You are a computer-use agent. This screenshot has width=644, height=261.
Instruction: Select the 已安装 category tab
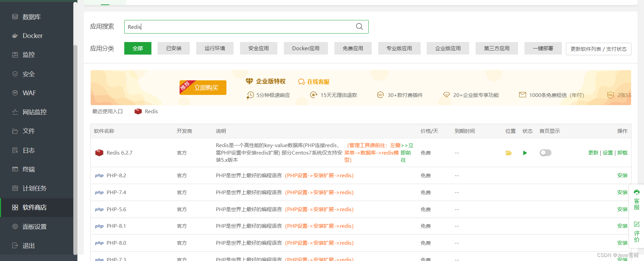(x=174, y=48)
